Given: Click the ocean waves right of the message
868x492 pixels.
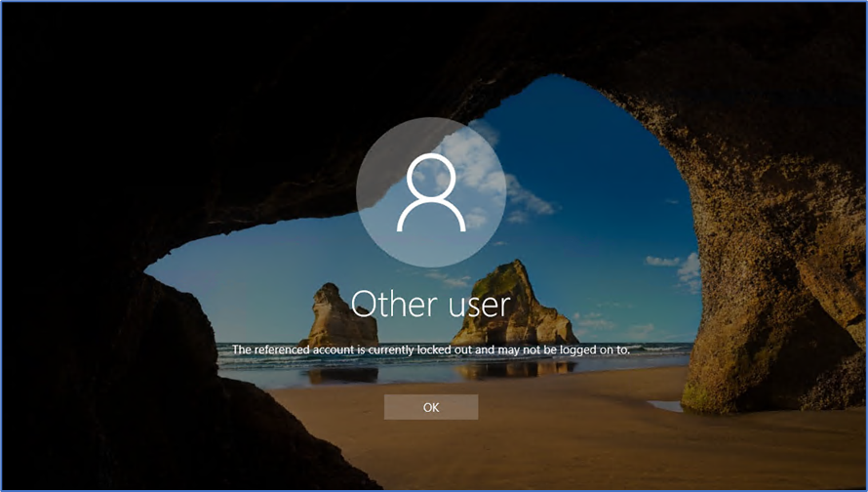Looking at the screenshot, I should pos(663,351).
